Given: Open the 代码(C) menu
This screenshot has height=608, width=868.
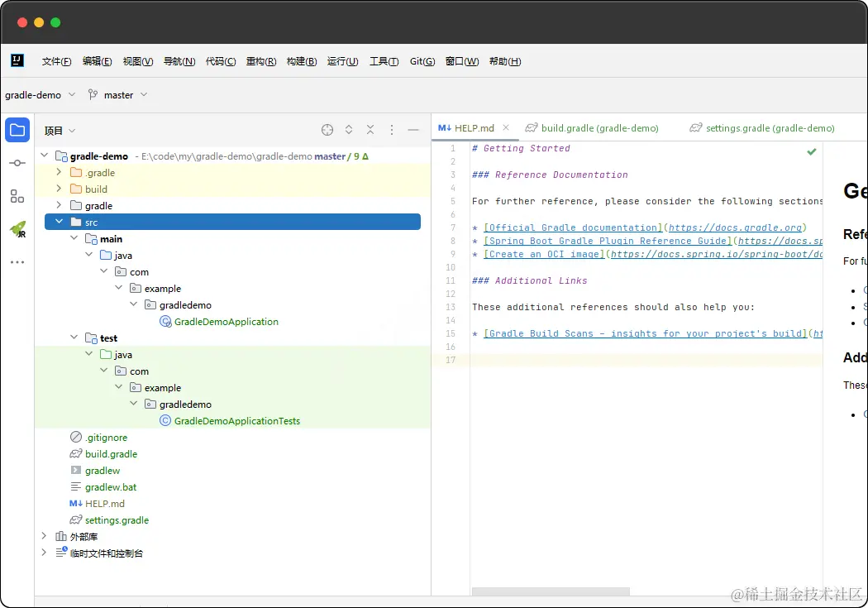Looking at the screenshot, I should (221, 61).
